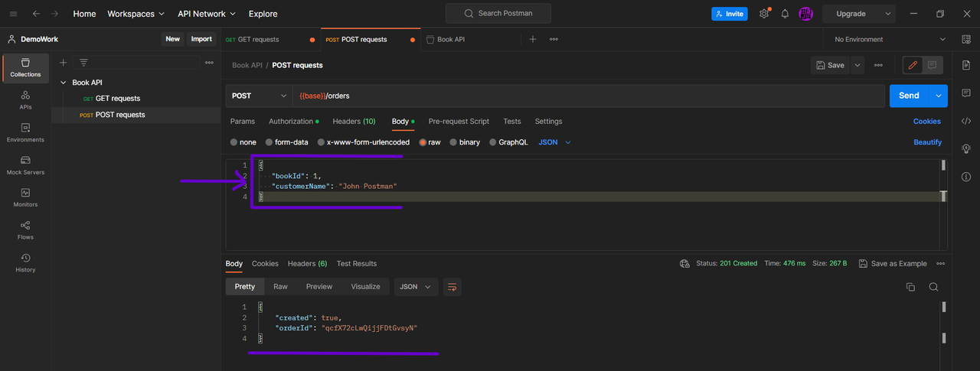Open the Save button dropdown arrow
980x371 pixels.
pos(857,65)
